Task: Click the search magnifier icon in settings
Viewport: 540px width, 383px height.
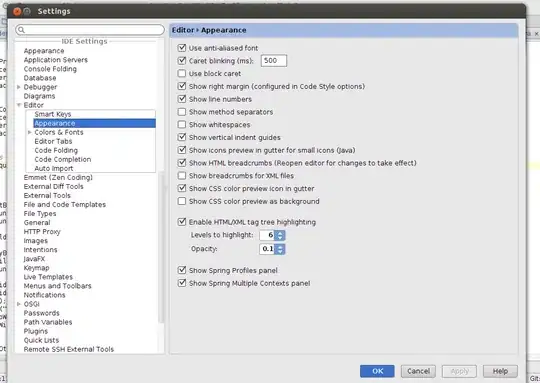Action: (21, 30)
